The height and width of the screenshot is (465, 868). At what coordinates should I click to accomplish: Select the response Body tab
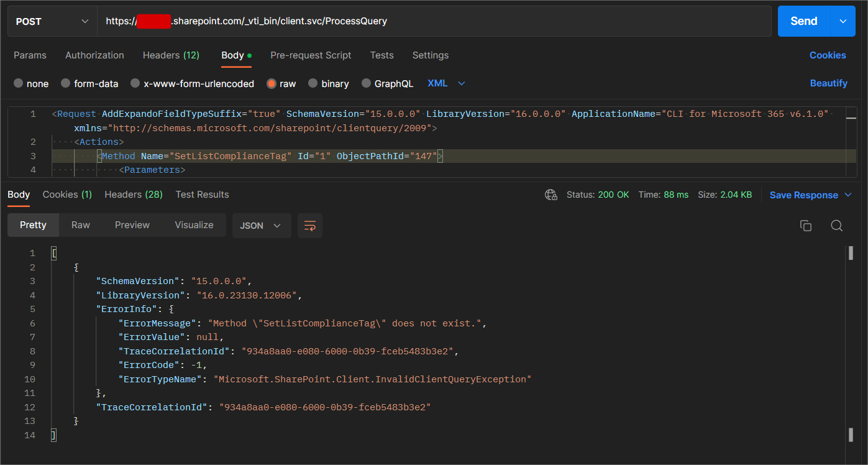tap(19, 195)
